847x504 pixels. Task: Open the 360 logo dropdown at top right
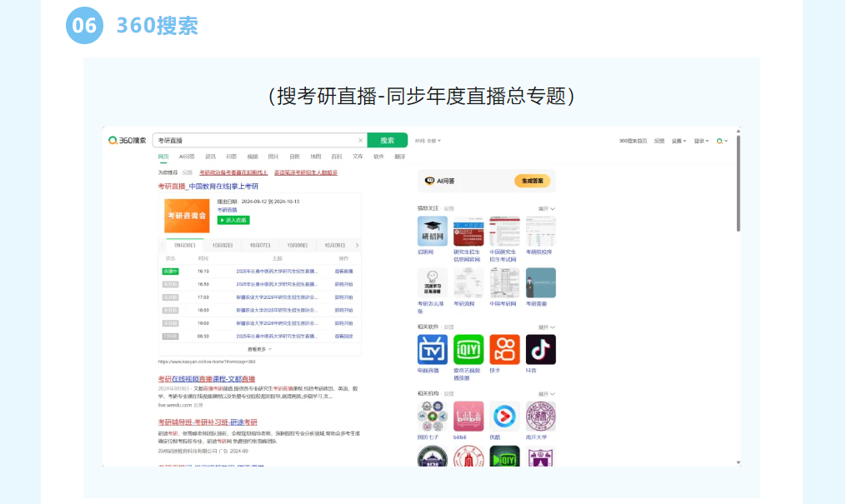(722, 141)
